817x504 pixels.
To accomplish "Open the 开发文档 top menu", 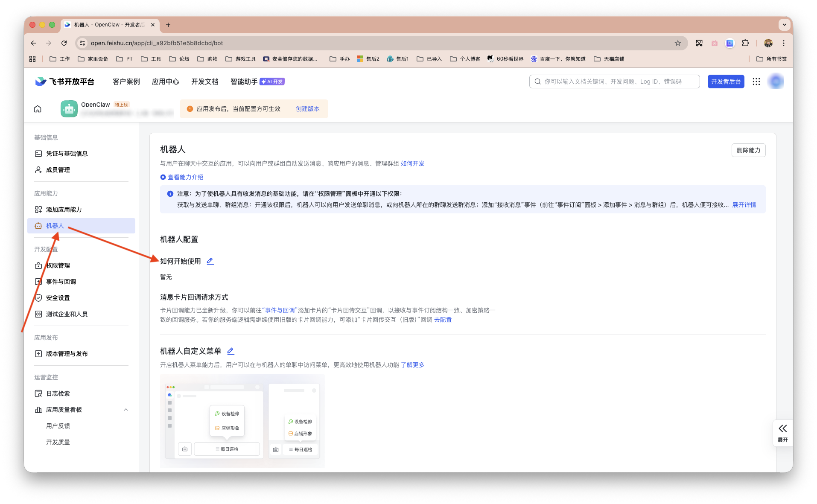I will 204,82.
